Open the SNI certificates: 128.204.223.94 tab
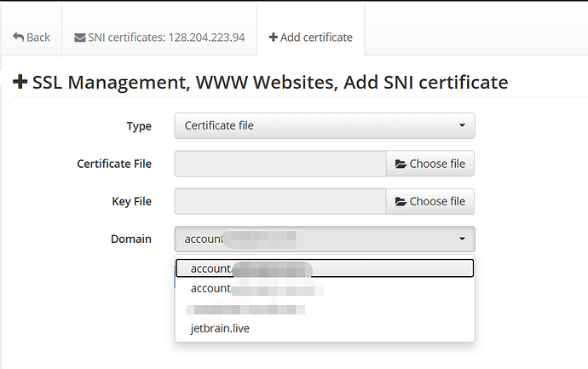 click(159, 37)
